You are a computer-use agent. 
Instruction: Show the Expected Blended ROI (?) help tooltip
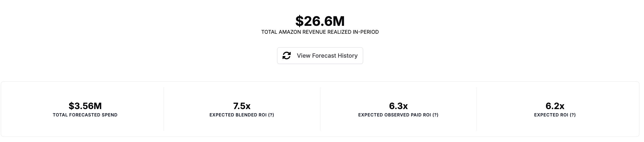271,115
